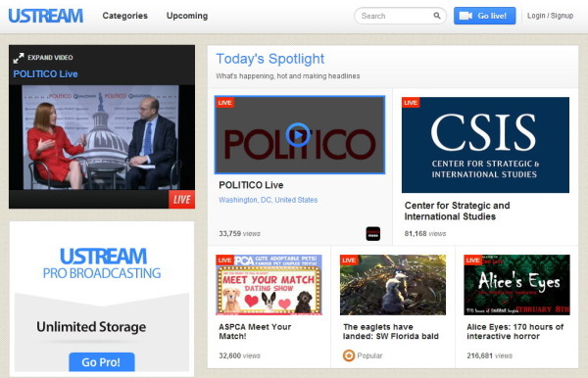
Task: Click LIVE badge on POLITICO thumbnail
Action: pos(224,103)
